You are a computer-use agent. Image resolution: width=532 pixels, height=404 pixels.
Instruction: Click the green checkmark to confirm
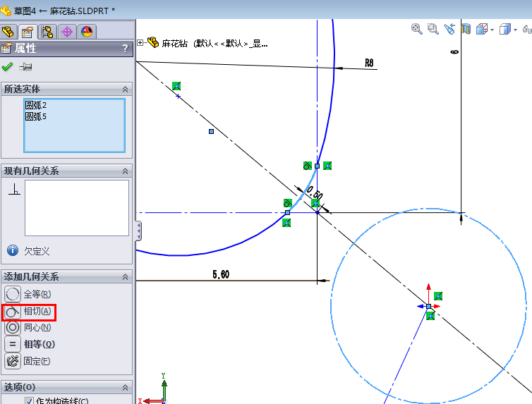click(x=8, y=67)
